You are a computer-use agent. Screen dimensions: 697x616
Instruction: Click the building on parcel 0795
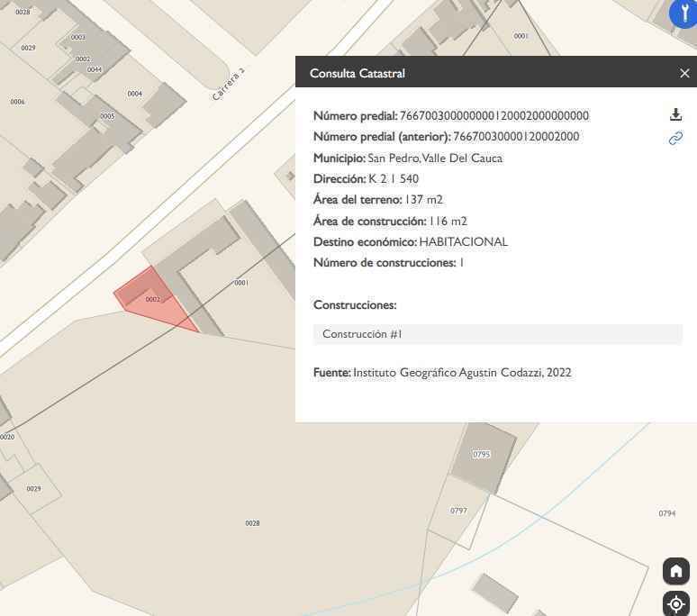[x=483, y=455]
